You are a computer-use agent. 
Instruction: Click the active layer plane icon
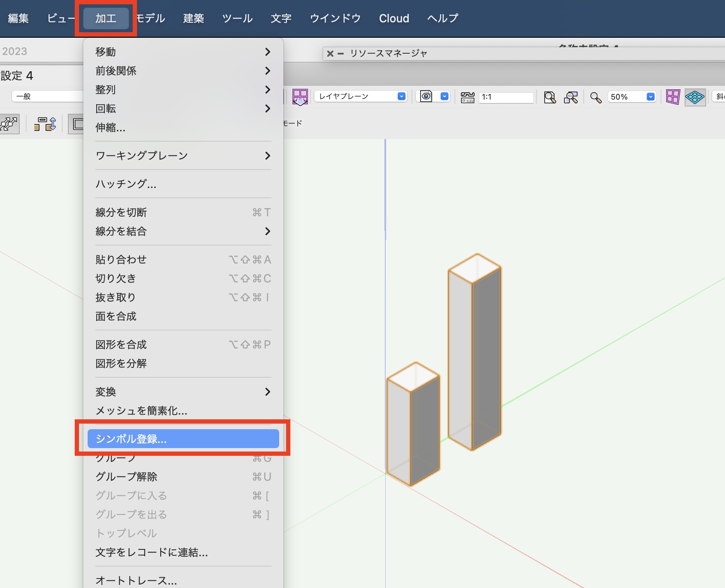[x=300, y=97]
